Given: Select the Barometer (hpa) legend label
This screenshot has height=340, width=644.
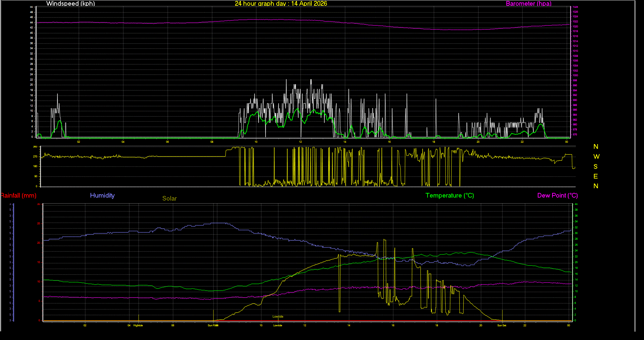Looking at the screenshot, I should click(528, 4).
